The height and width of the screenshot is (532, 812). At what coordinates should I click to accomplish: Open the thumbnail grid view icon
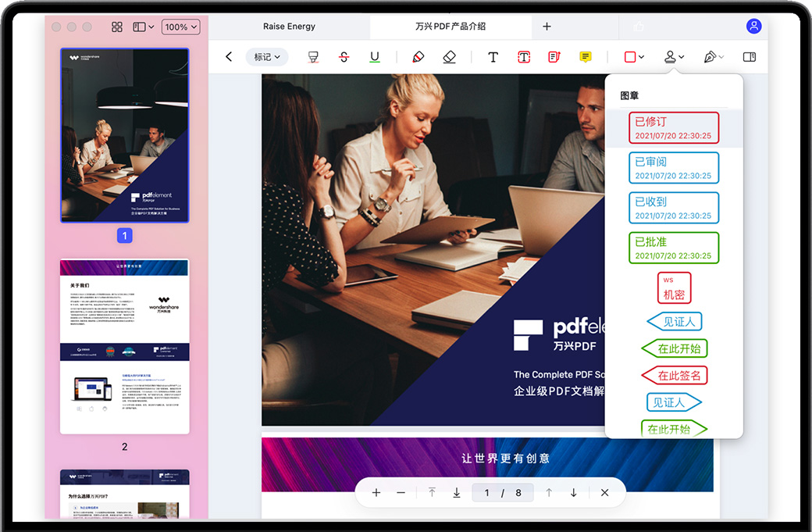coord(117,27)
